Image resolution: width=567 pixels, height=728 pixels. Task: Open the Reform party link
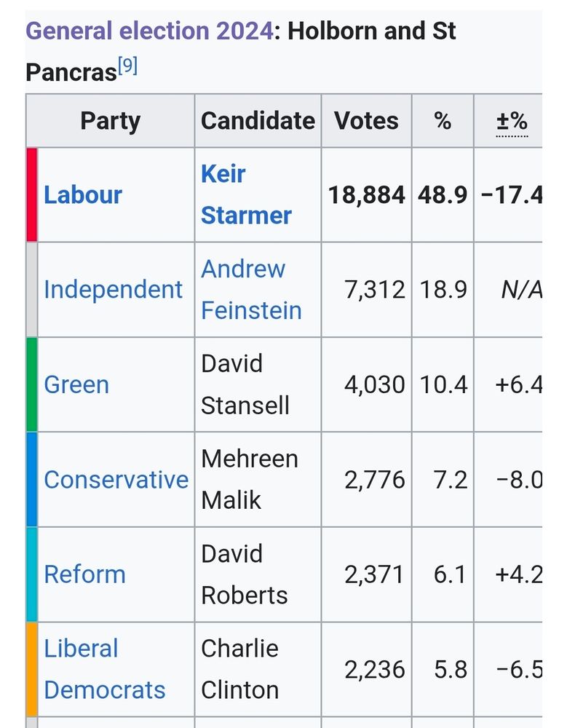(x=84, y=574)
